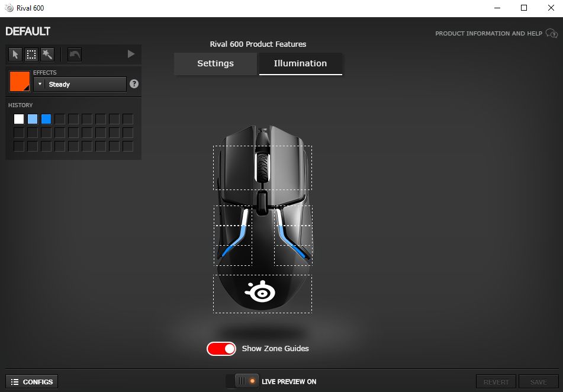563x392 pixels.
Task: Select the bottom-left blue strip zone
Action: (x=233, y=255)
